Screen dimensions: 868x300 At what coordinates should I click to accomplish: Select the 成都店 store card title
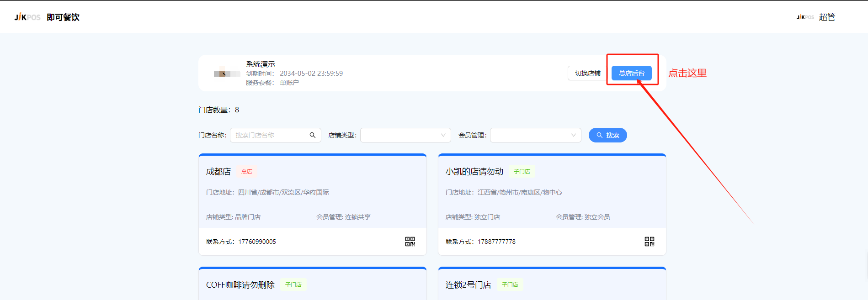(218, 172)
